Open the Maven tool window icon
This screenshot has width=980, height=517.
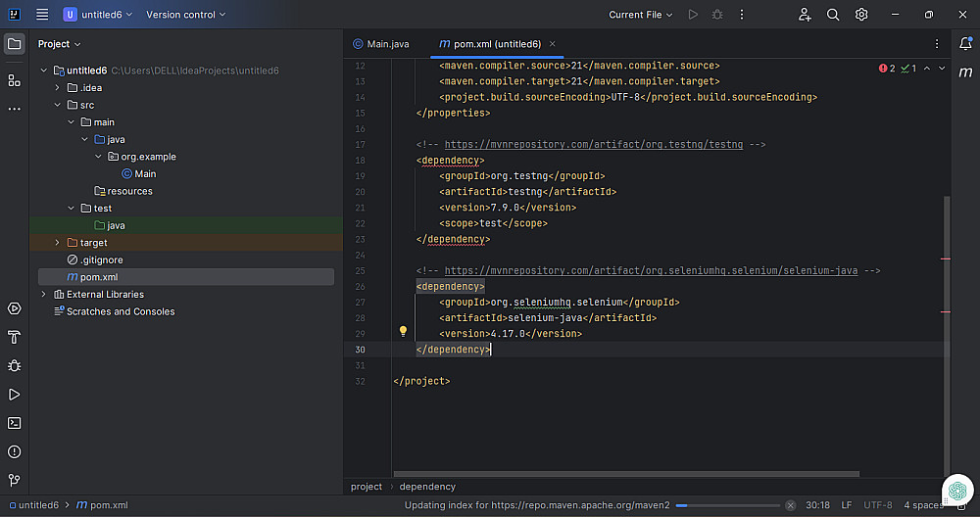(x=965, y=72)
